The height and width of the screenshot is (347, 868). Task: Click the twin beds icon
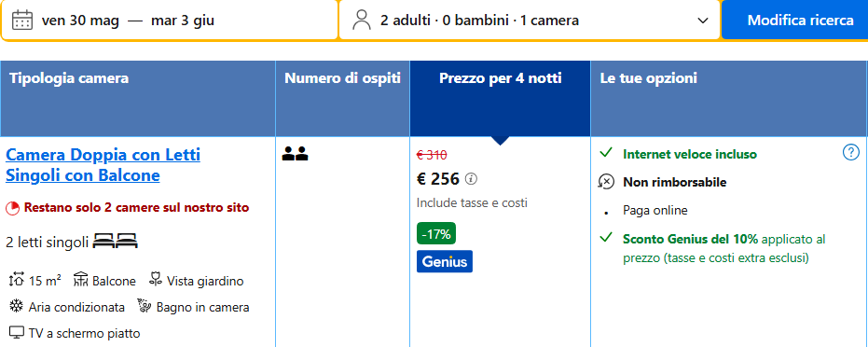click(x=116, y=242)
